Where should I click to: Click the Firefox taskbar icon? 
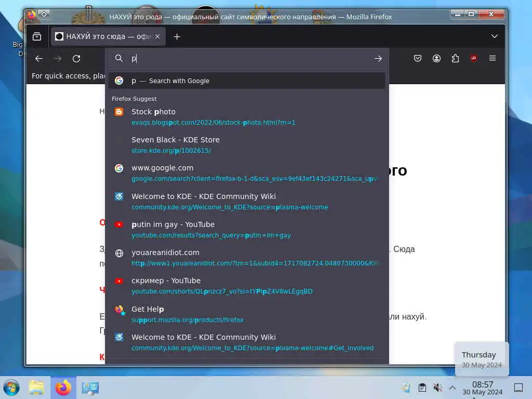coord(63,388)
